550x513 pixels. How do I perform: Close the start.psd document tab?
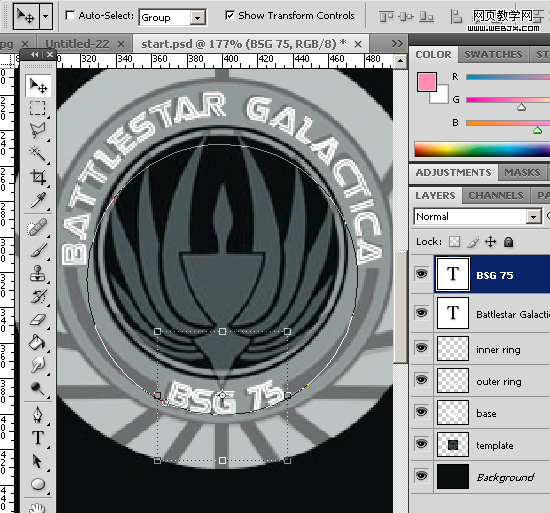[358, 44]
